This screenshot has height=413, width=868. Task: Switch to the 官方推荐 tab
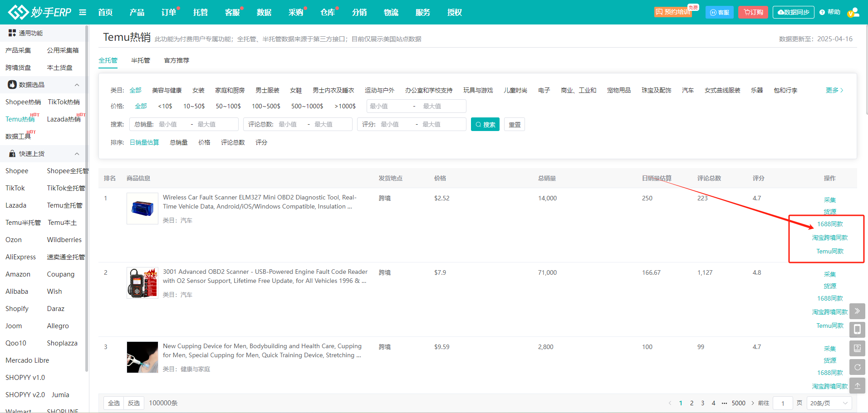point(177,60)
